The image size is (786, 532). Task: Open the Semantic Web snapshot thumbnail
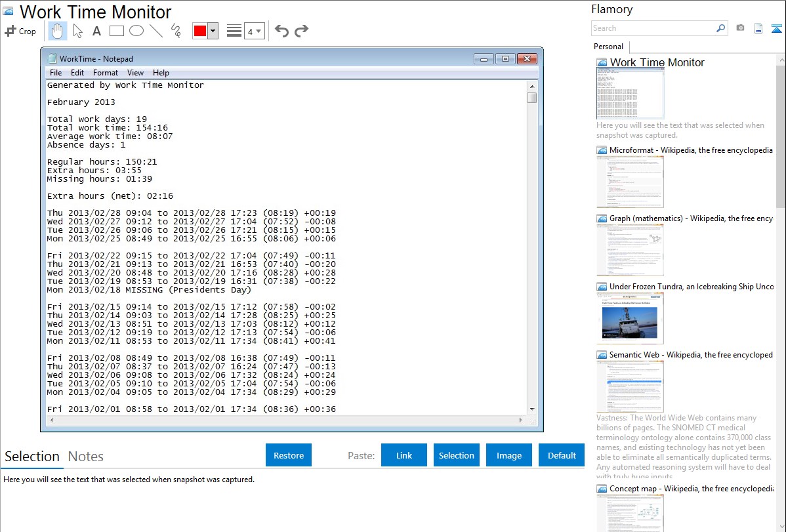[630, 386]
